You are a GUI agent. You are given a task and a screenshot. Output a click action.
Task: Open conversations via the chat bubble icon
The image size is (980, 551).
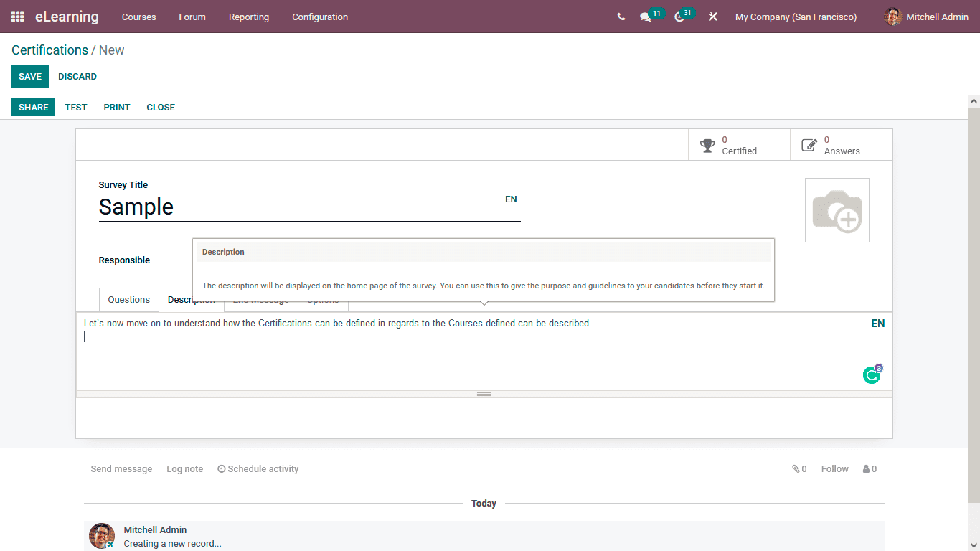(645, 17)
